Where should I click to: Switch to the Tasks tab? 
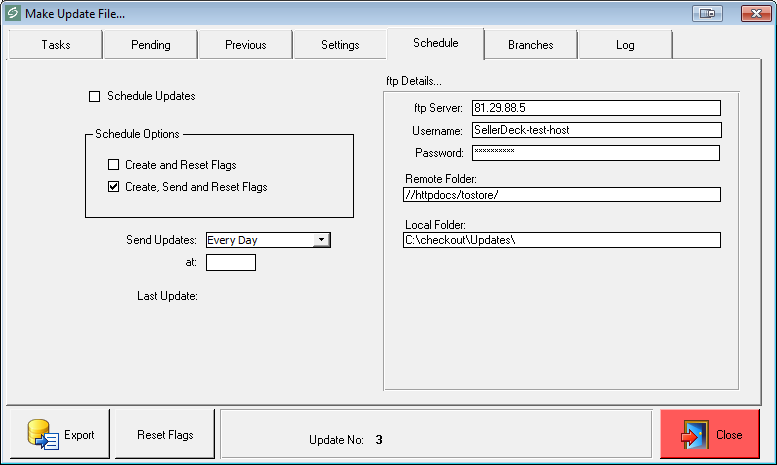tap(56, 45)
